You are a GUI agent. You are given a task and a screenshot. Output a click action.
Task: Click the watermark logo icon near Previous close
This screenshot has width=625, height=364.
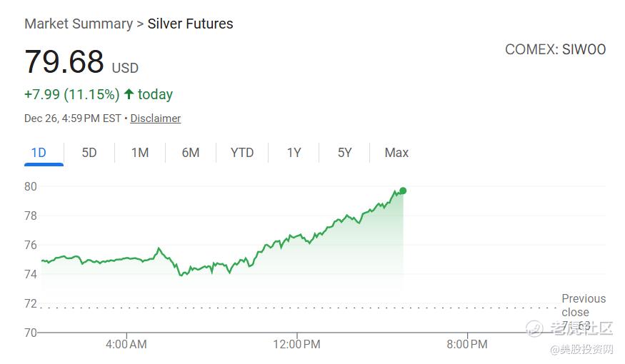[x=534, y=328]
